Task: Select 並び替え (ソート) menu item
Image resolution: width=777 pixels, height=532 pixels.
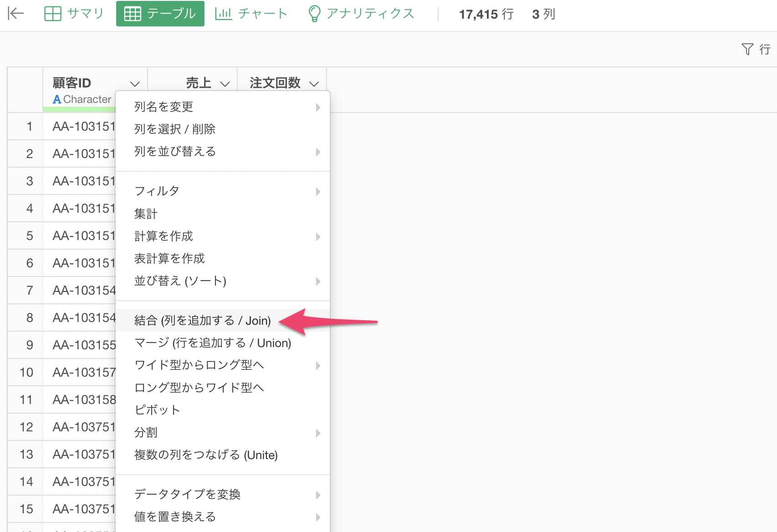Action: tap(223, 281)
